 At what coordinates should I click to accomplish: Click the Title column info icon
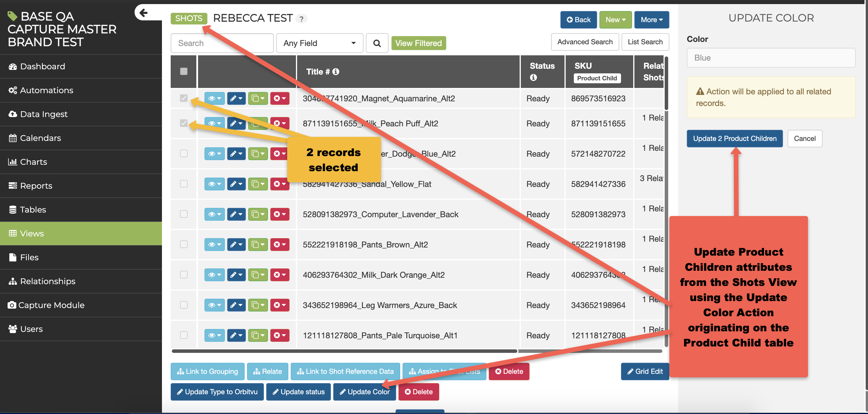tap(336, 71)
